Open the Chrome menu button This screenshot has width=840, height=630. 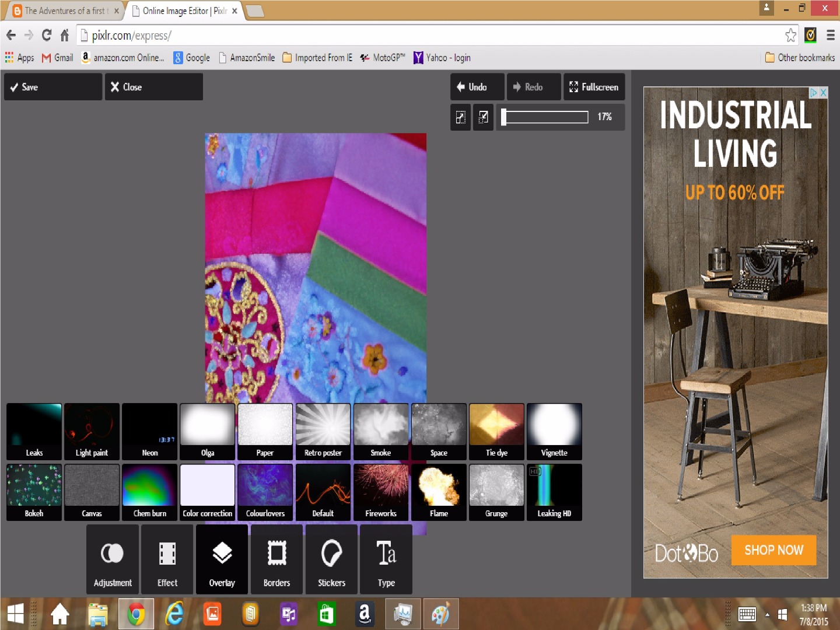pos(831,36)
